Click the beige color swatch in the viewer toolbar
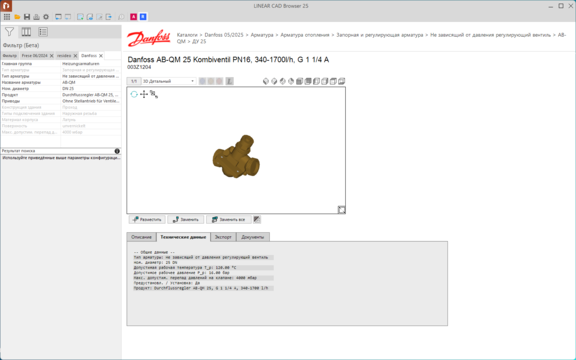The height and width of the screenshot is (360, 576). (211, 81)
